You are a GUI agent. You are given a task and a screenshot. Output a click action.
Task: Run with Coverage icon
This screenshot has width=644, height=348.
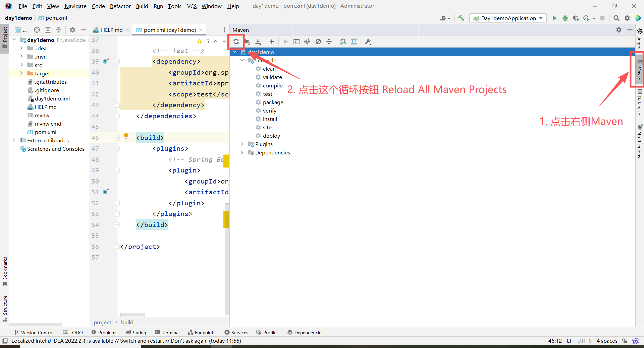click(576, 18)
